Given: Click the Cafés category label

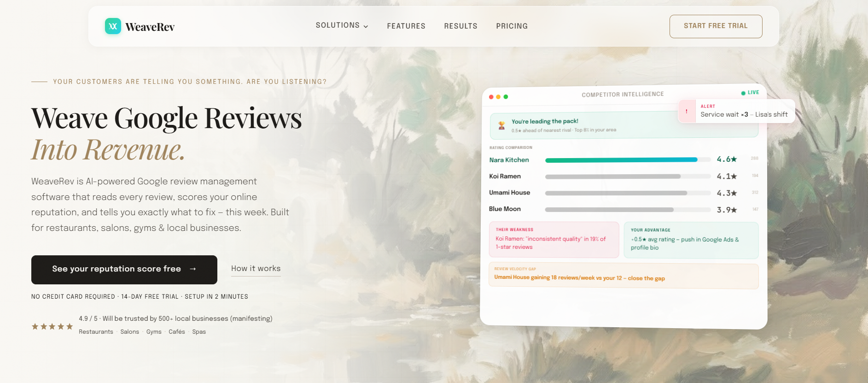Looking at the screenshot, I should [177, 332].
